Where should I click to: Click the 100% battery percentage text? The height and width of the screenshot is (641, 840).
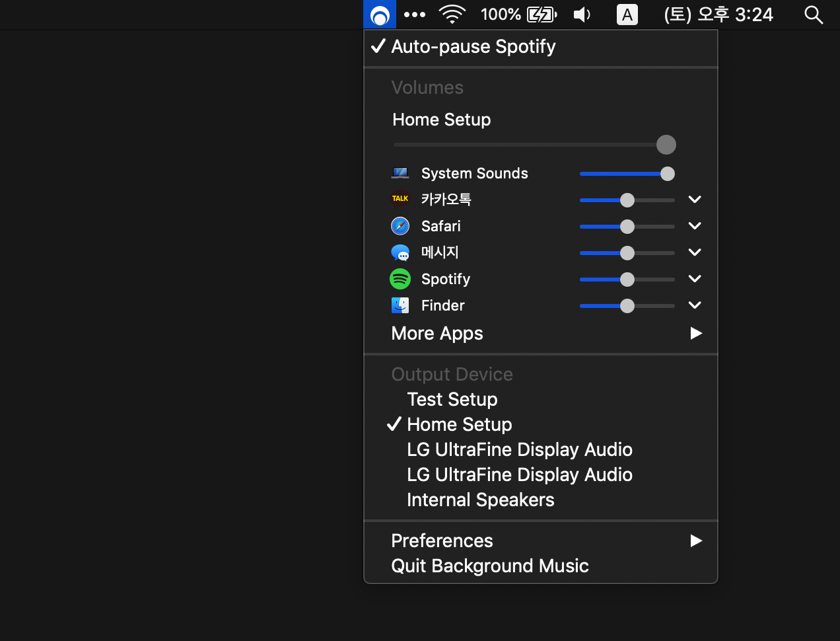click(501, 15)
